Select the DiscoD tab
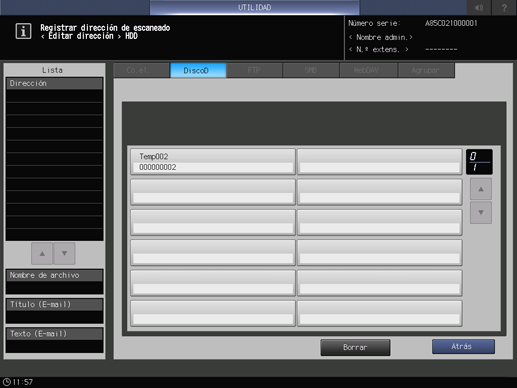The image size is (517, 388). (x=198, y=70)
